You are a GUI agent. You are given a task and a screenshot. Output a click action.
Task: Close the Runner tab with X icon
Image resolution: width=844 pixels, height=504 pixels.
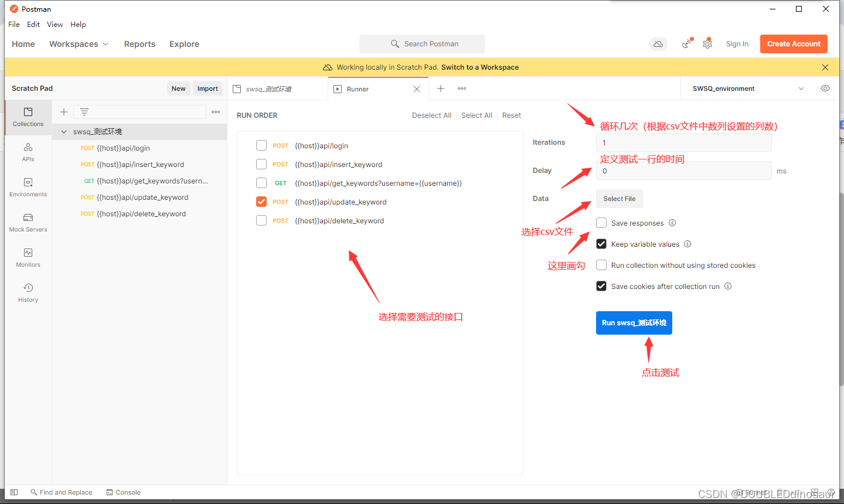pyautogui.click(x=417, y=89)
